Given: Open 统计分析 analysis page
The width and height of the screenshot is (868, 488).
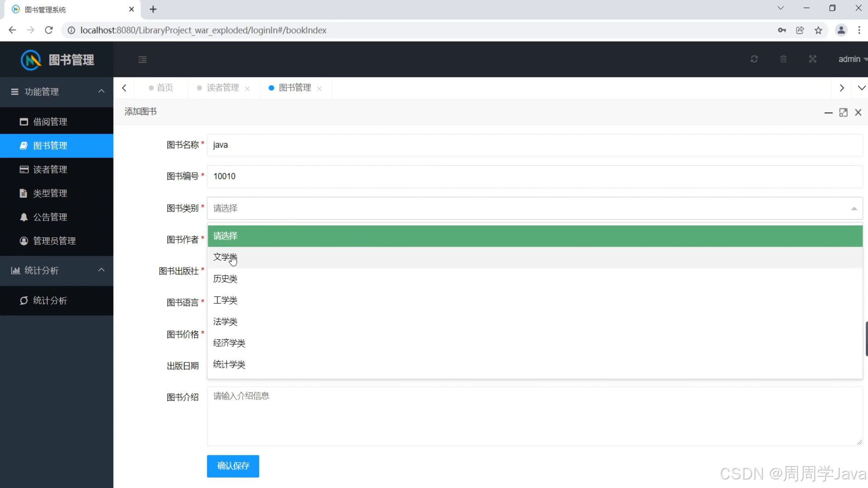Looking at the screenshot, I should pos(50,300).
